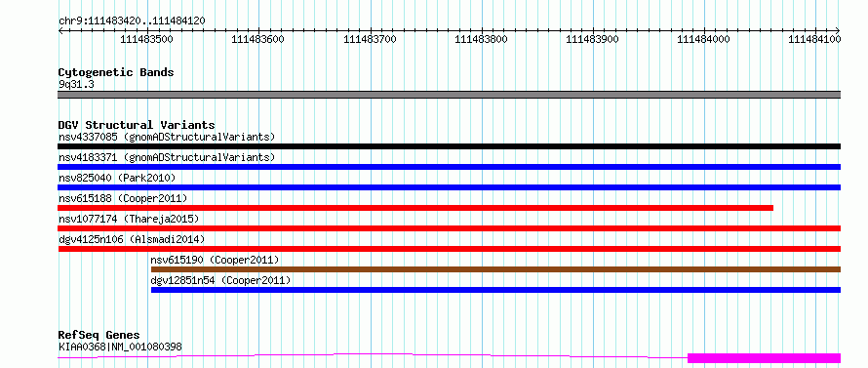Viewport: 868px width, 368px height.
Task: Click the nsv4337085 (gnomADStructuralVariants) label
Action: (x=166, y=137)
